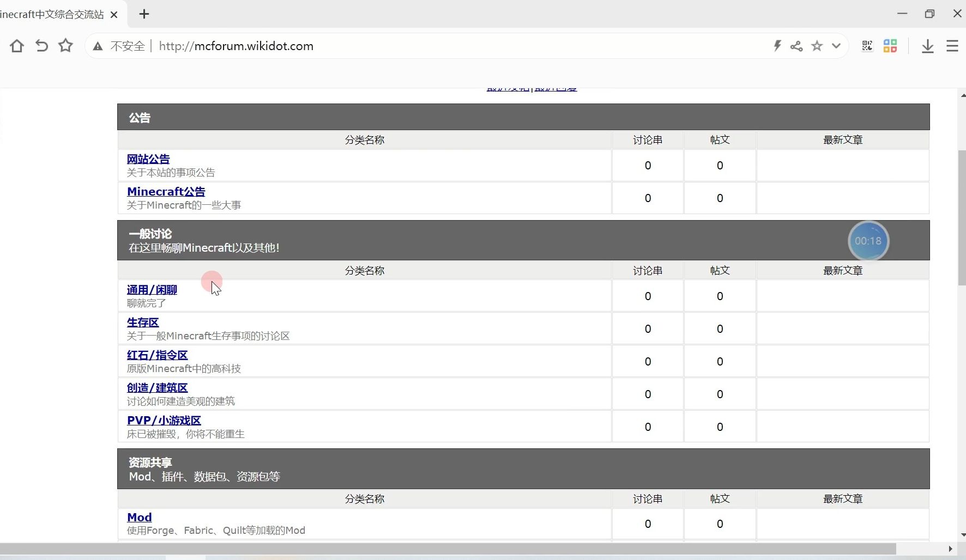Screen dimensions: 966x560
Task: Open the 红石/指令区 forum link
Action: [158, 355]
